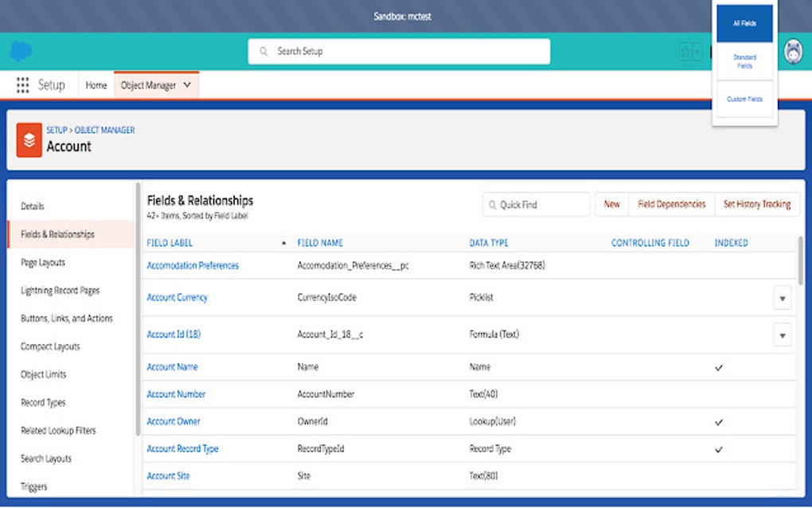The image size is (812, 508).
Task: Open the Account Id (18) row dropdown
Action: click(x=782, y=335)
